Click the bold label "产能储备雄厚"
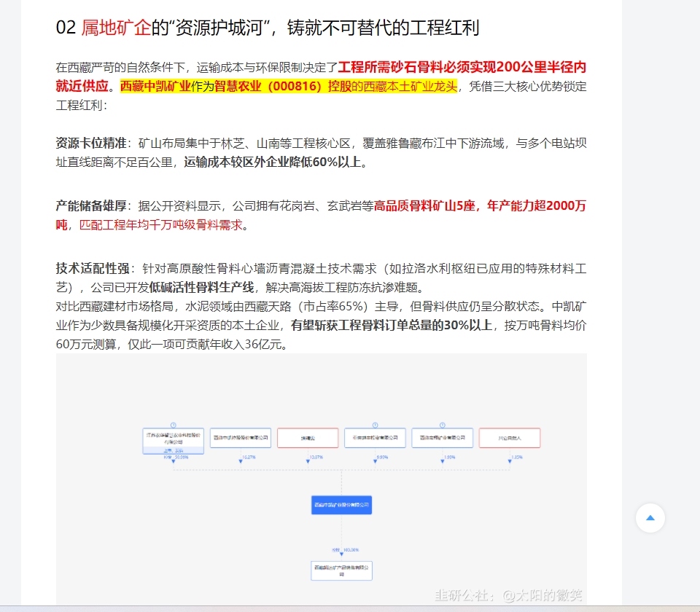 pos(91,205)
